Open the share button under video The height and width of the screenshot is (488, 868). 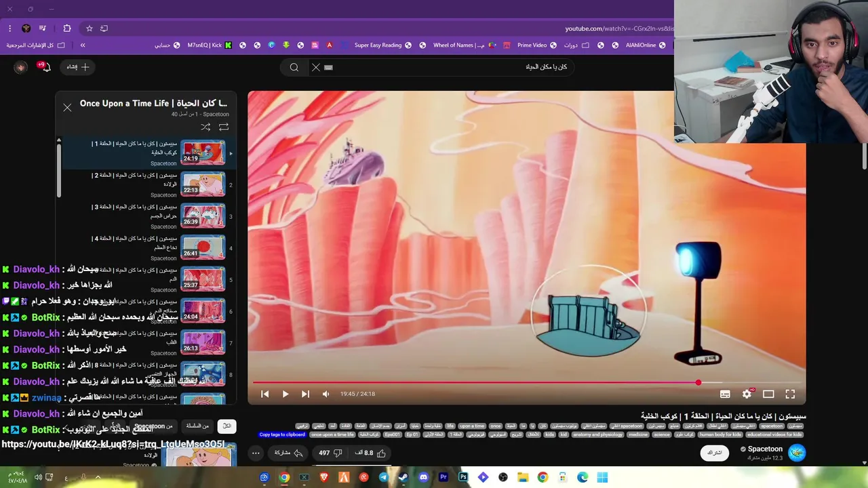pyautogui.click(x=288, y=453)
